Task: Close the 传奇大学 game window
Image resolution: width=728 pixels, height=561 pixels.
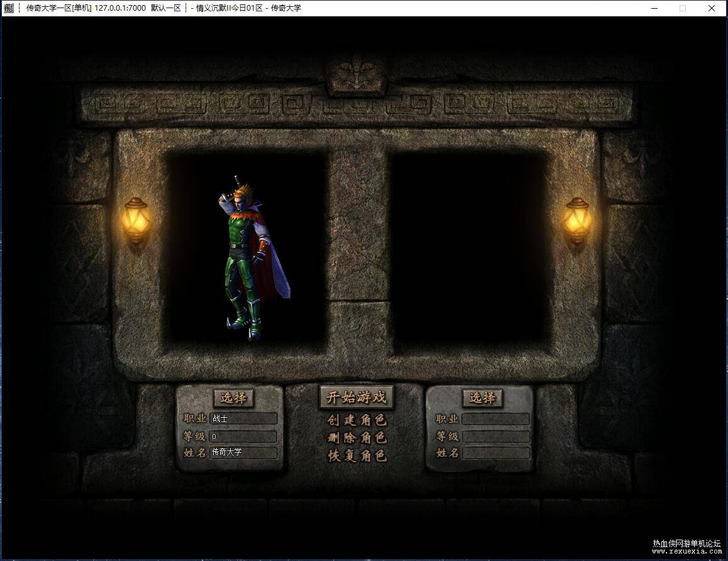Action: tap(711, 8)
